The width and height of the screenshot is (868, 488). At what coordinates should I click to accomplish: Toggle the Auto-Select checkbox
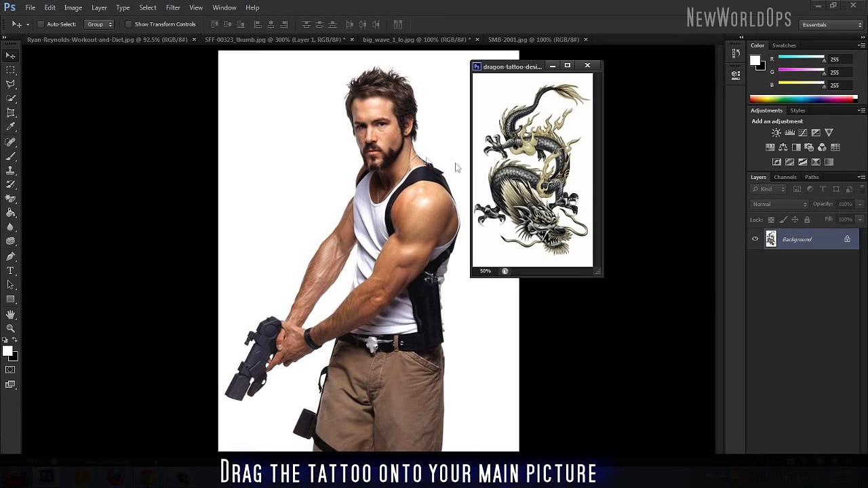(x=41, y=24)
